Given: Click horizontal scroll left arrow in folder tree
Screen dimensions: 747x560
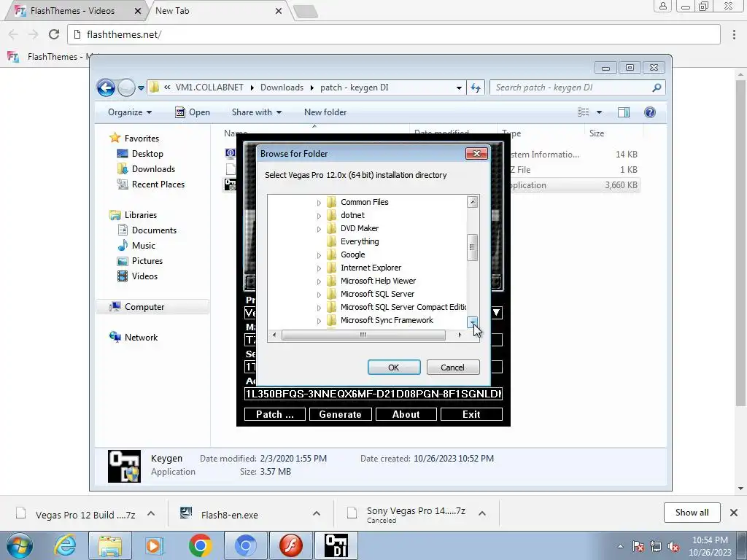Looking at the screenshot, I should point(274,335).
